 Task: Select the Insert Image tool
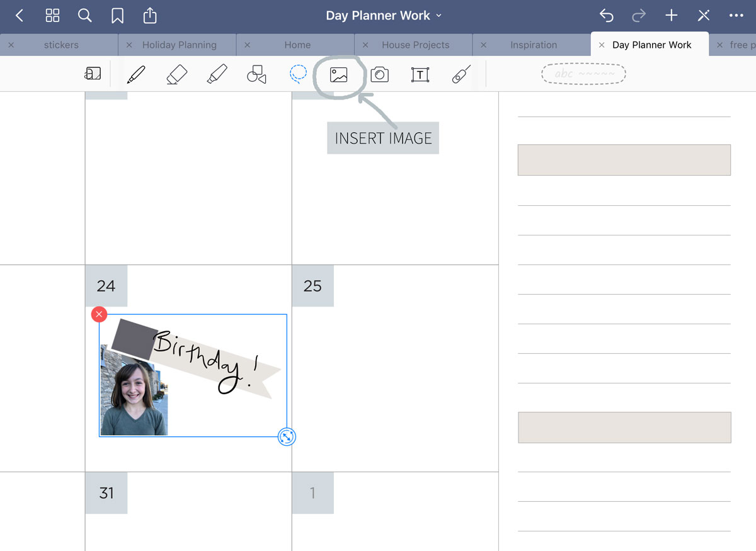point(339,75)
